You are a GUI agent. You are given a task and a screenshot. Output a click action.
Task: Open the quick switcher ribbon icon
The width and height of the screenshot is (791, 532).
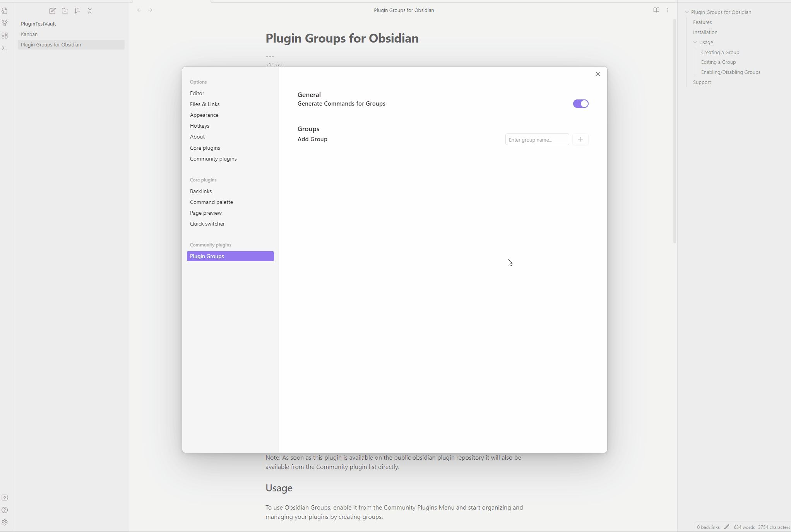pyautogui.click(x=5, y=11)
